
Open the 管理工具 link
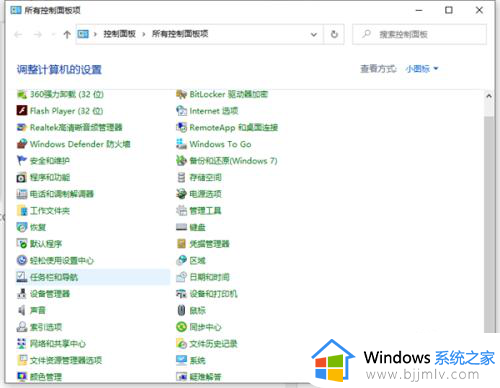coord(205,210)
